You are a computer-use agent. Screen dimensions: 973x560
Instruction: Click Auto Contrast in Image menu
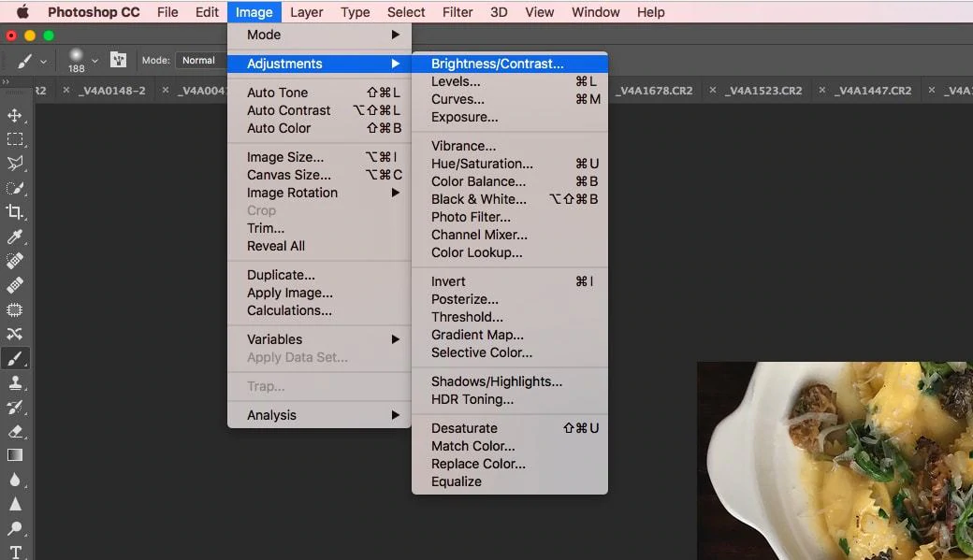319,110
